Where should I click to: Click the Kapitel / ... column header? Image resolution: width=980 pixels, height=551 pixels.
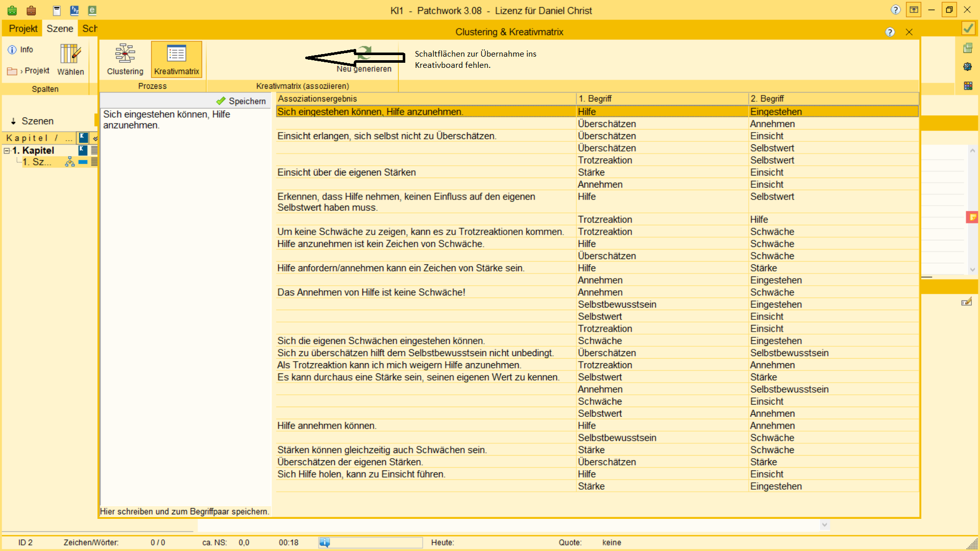point(39,138)
